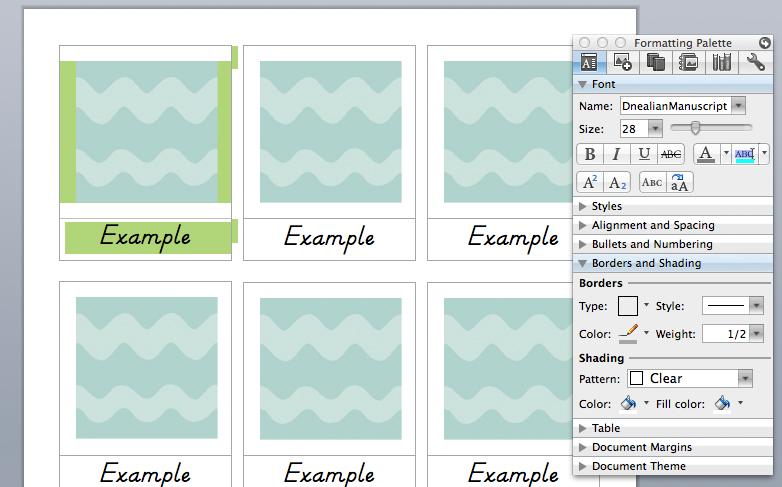Click the highlighted Example text in first card
This screenshot has width=782, height=487.
(x=145, y=236)
